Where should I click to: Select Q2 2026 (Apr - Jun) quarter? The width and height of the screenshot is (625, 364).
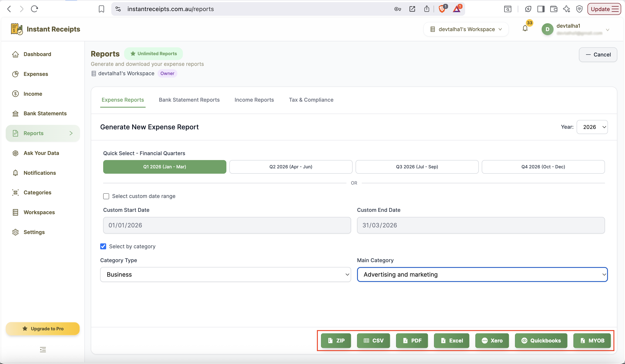(x=291, y=167)
